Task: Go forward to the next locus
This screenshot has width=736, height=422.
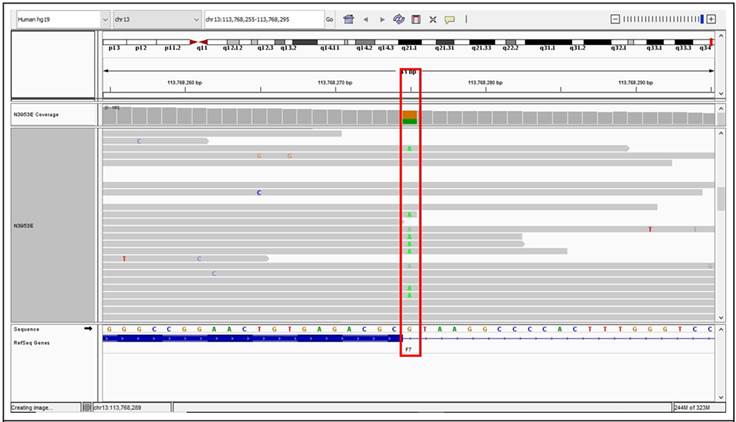Action: tap(382, 19)
